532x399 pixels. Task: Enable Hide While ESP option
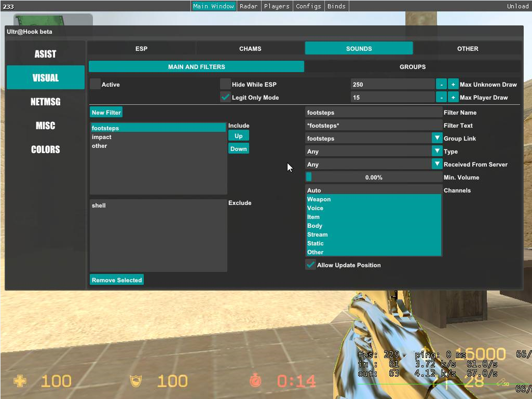click(225, 84)
